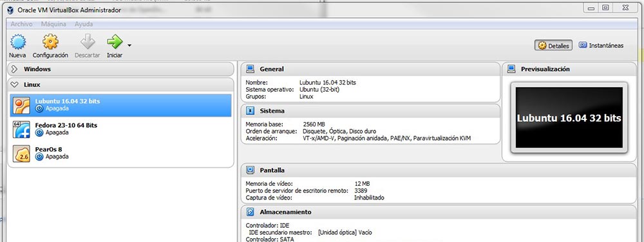The image size is (644, 242).
Task: Collapse the Linux group chevron
Action: point(14,85)
